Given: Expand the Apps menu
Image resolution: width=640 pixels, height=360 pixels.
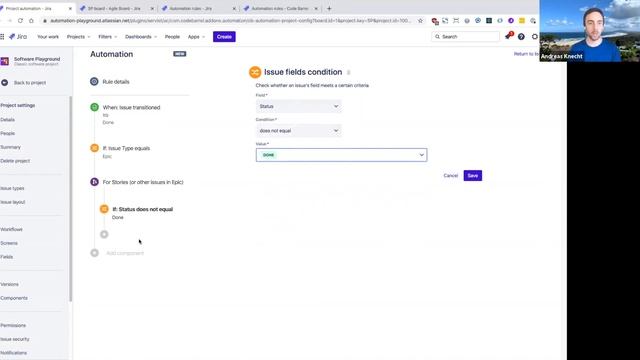Looking at the screenshot, I should point(196,37).
